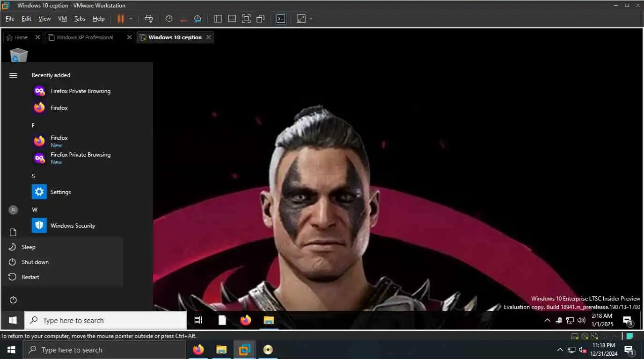Open the VM menu
The image size is (644, 359).
tap(62, 19)
